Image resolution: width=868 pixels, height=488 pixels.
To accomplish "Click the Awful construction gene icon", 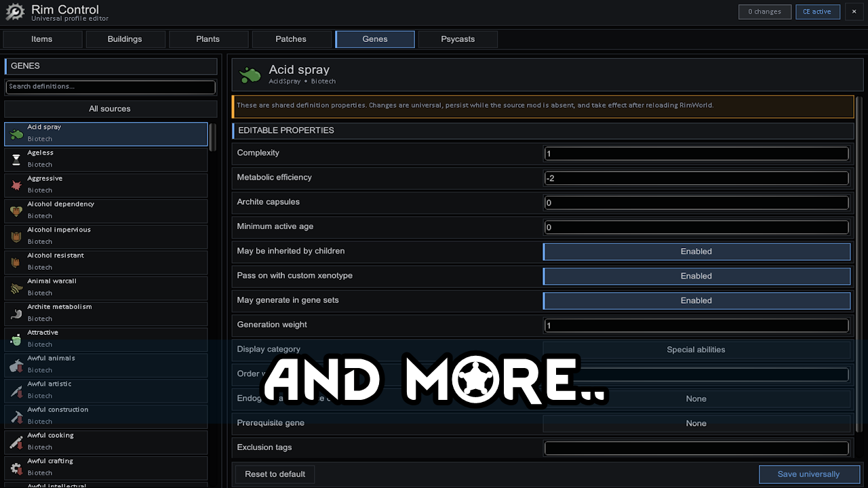I will [16, 417].
